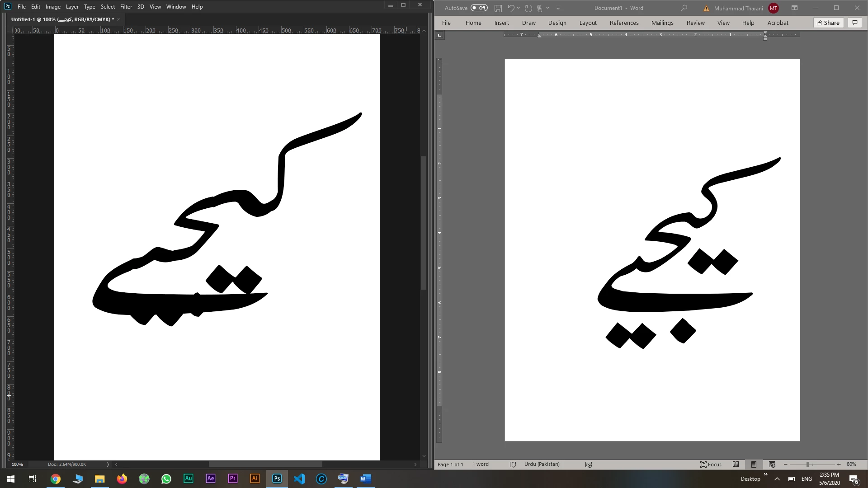Click the Save icon in Word's title bar

(498, 8)
